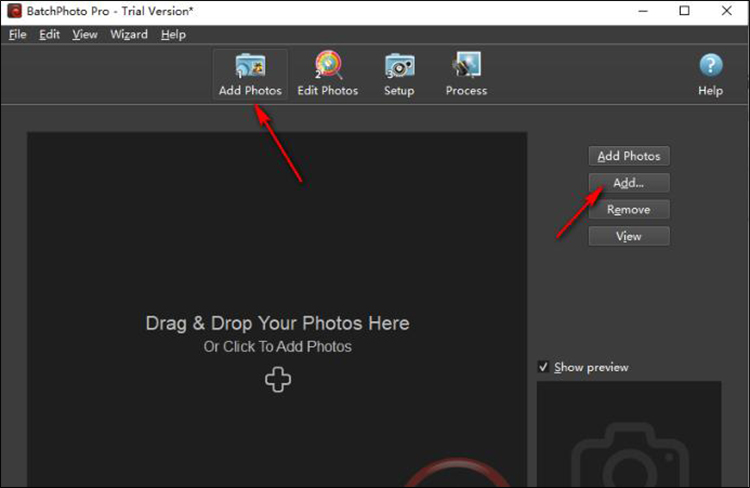
Task: Click the plus icon in drop area
Action: 278,380
